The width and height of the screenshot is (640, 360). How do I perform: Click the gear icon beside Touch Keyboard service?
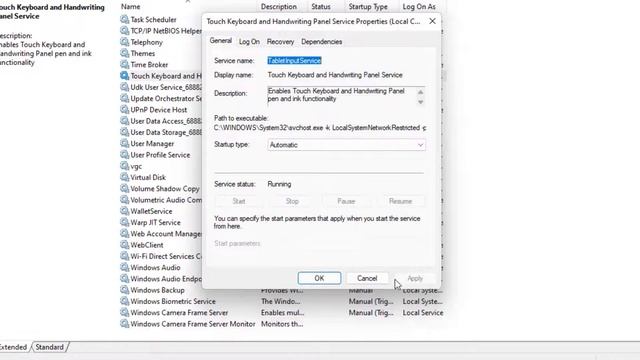tap(124, 76)
